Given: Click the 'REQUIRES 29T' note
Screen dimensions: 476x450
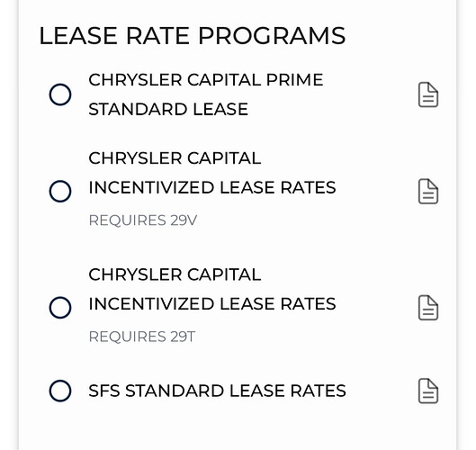Looking at the screenshot, I should click(x=142, y=337).
